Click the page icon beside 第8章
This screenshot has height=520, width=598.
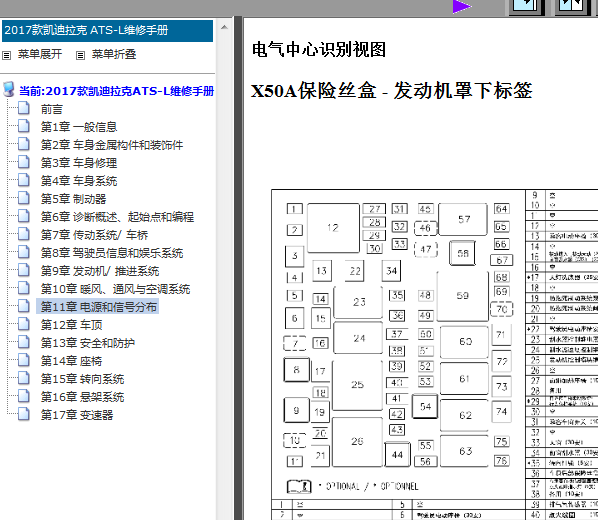[24, 252]
